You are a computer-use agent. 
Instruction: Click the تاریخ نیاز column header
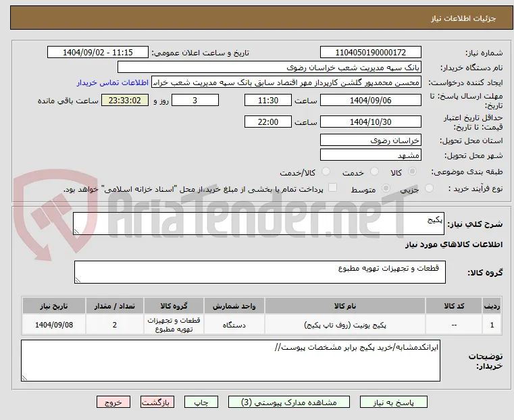(54, 306)
